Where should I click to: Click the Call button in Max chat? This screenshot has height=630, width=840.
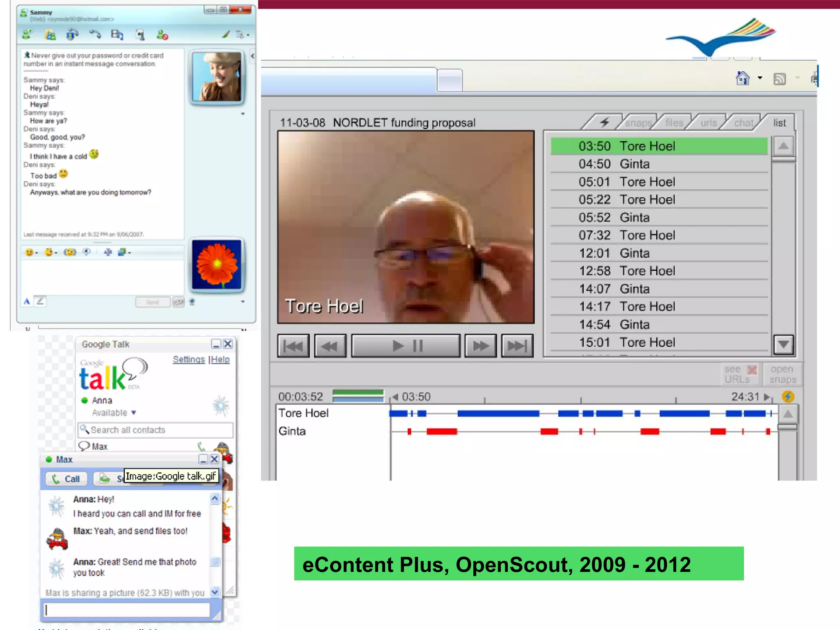tap(66, 479)
